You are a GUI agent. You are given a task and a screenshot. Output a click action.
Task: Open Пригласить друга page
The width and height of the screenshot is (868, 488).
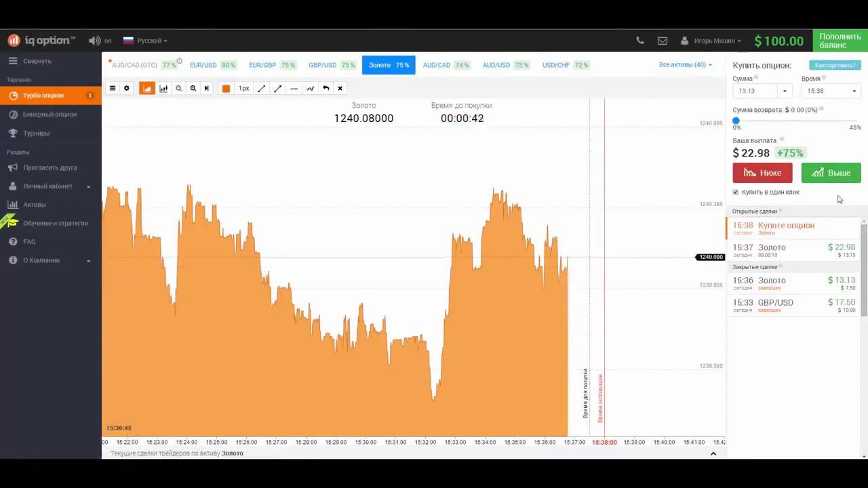51,167
